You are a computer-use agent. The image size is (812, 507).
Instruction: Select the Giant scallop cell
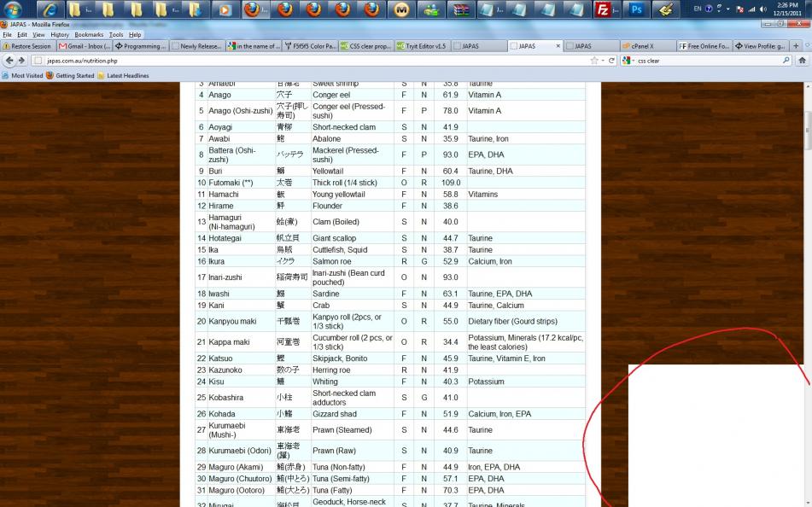pyautogui.click(x=352, y=238)
